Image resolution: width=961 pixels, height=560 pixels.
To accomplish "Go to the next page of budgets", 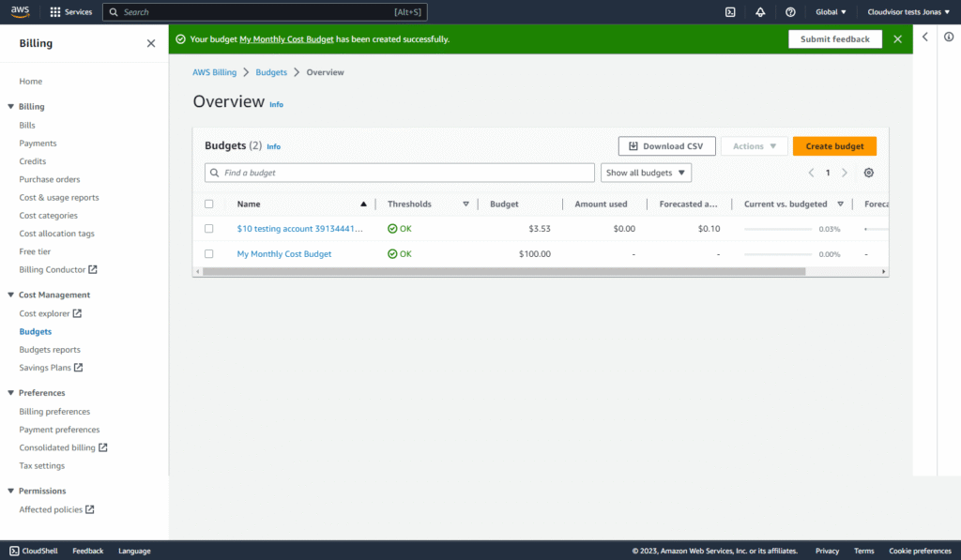I will click(x=845, y=173).
